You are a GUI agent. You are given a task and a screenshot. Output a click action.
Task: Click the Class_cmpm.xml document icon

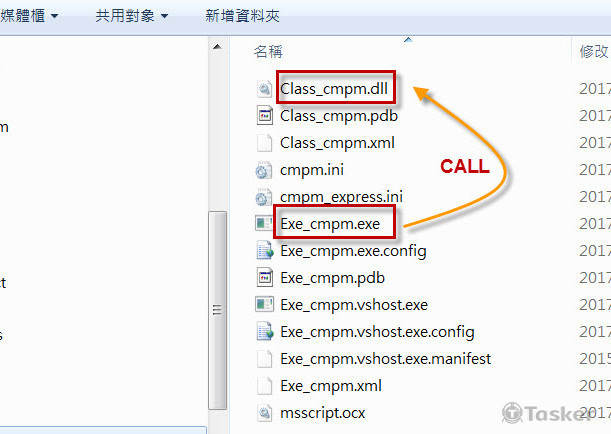[264, 143]
